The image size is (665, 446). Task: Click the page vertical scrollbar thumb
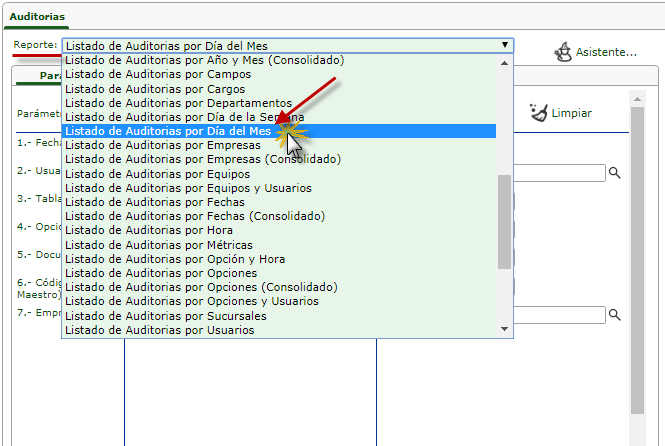pos(637,260)
